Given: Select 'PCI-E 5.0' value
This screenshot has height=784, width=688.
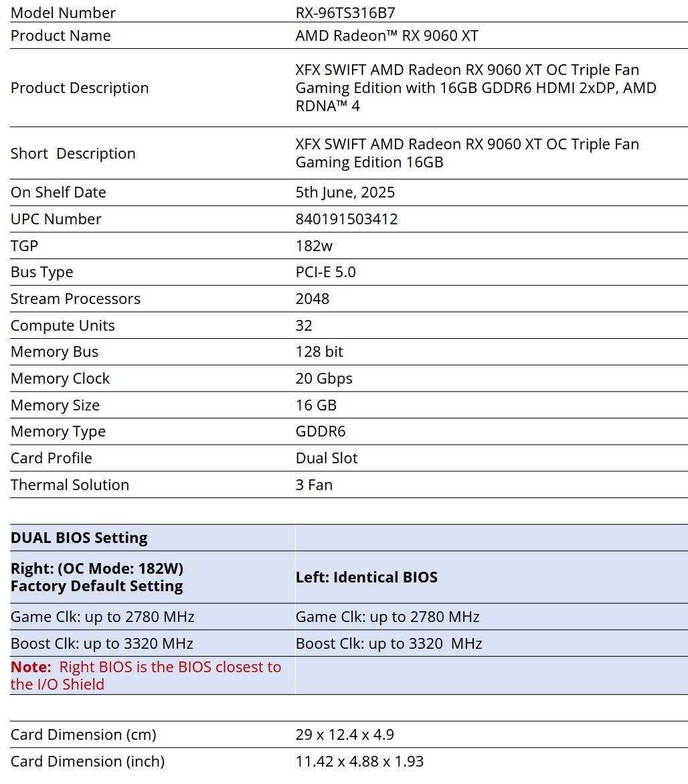Looking at the screenshot, I should [326, 272].
